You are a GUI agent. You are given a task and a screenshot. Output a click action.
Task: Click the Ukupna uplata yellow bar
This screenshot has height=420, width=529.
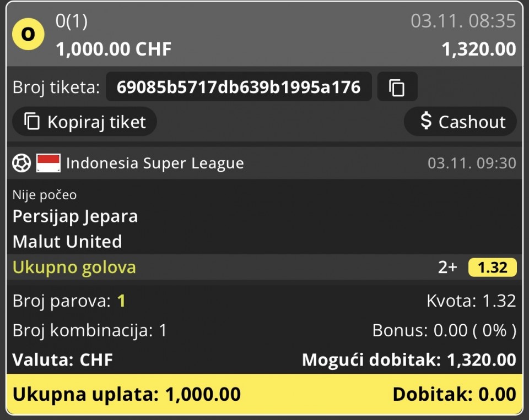point(264,394)
